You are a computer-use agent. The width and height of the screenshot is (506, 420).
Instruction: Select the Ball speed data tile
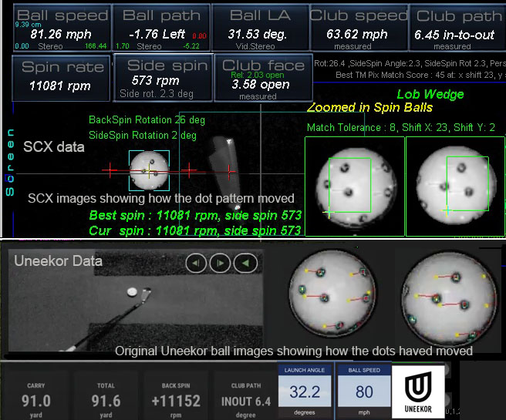[x=62, y=27]
